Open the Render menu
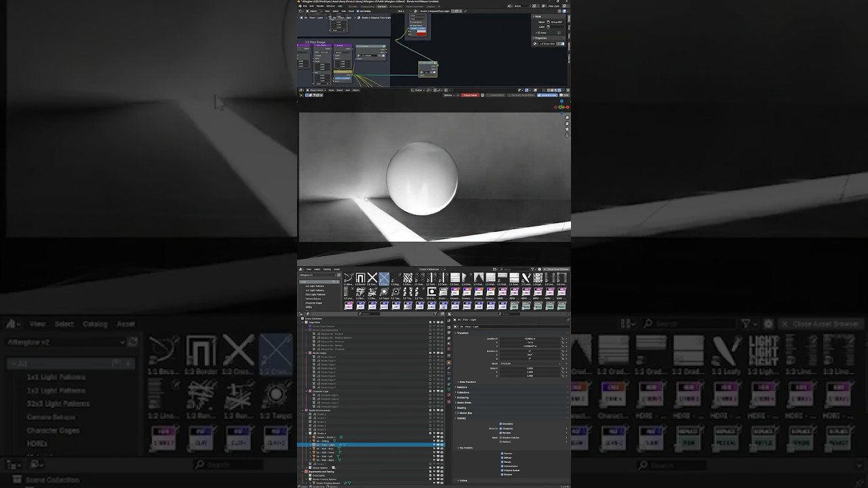 (320, 6)
